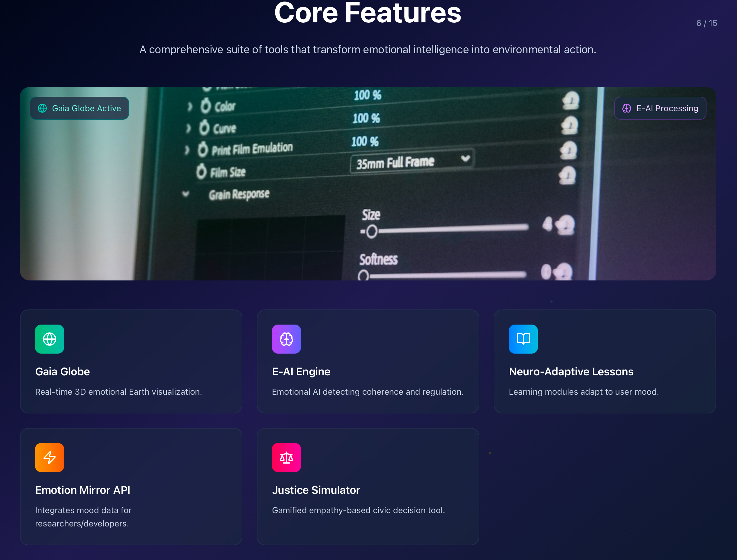Image resolution: width=737 pixels, height=560 pixels.
Task: Open the Justice Simulator feature card
Action: coord(367,486)
